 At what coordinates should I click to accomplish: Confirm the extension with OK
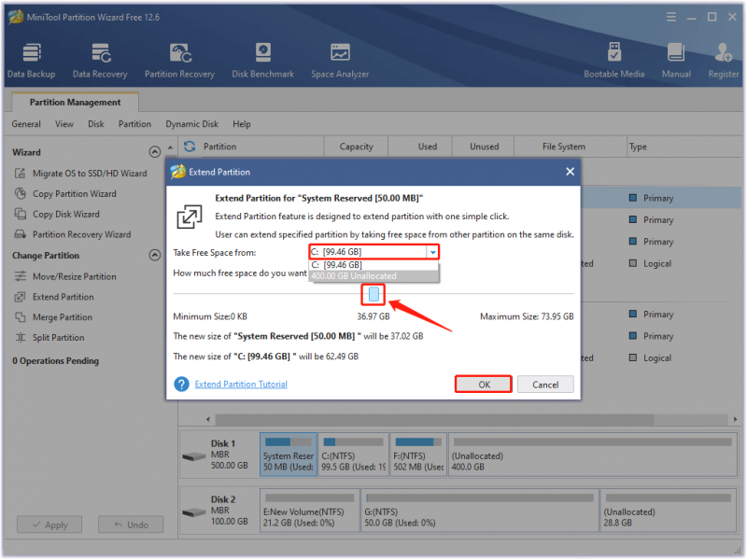(x=484, y=385)
